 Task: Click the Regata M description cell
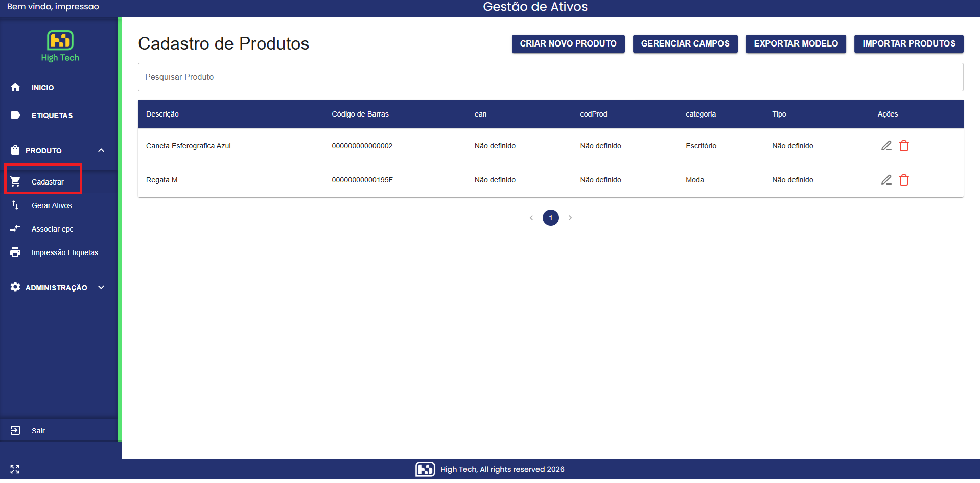point(162,180)
